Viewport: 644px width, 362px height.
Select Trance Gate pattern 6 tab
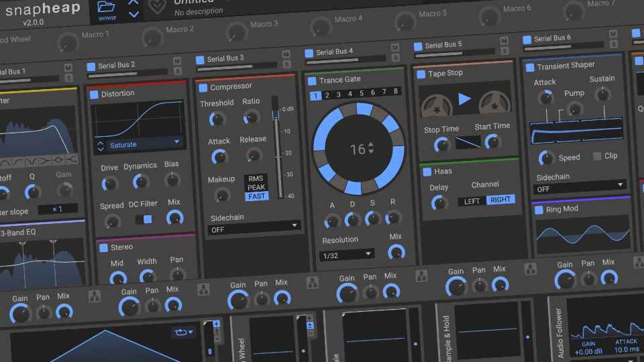pos(372,93)
